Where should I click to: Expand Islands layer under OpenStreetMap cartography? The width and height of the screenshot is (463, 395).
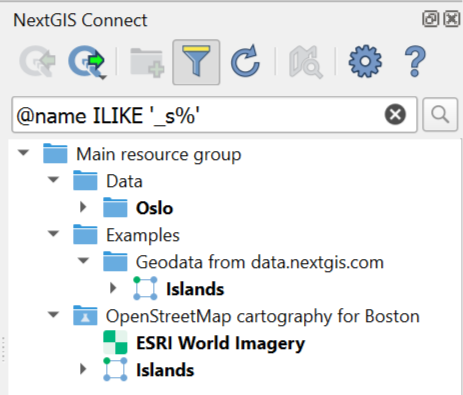point(83,369)
